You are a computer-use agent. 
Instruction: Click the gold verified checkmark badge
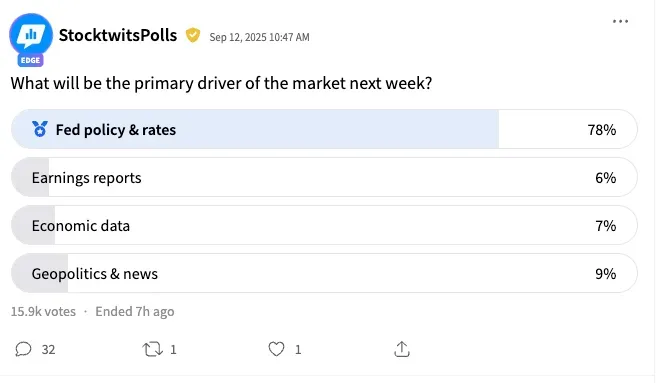click(x=193, y=35)
